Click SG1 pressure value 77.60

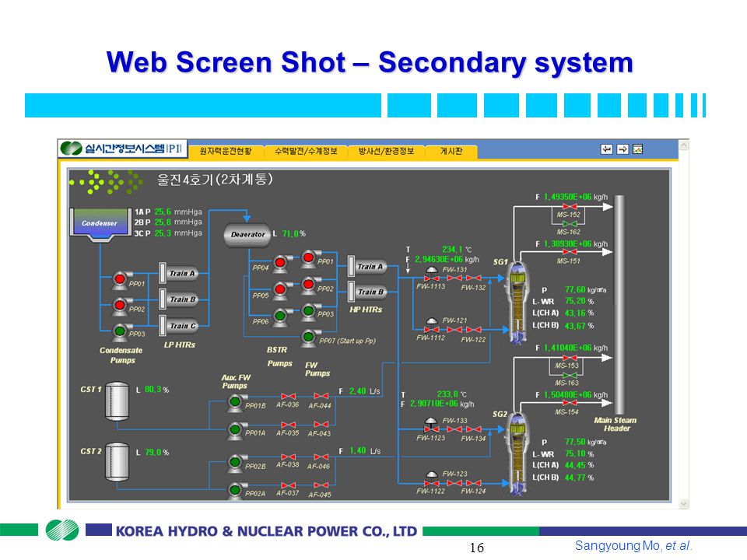click(575, 289)
